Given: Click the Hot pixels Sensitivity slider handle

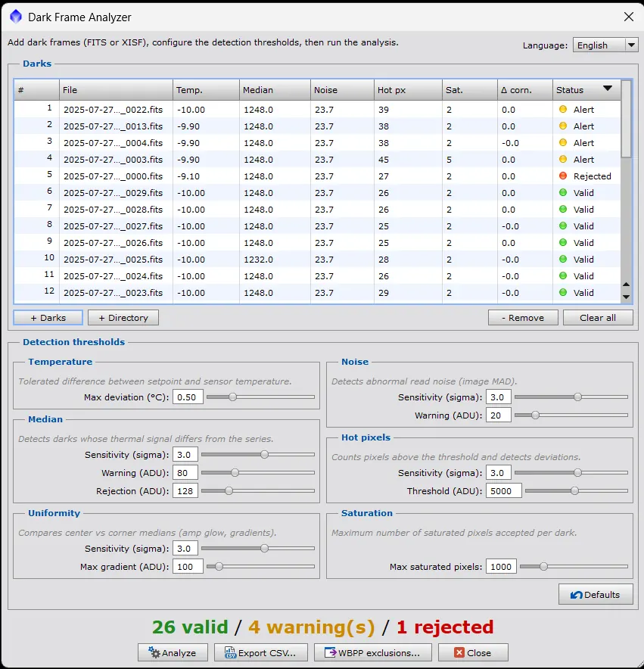Looking at the screenshot, I should pyautogui.click(x=578, y=473).
